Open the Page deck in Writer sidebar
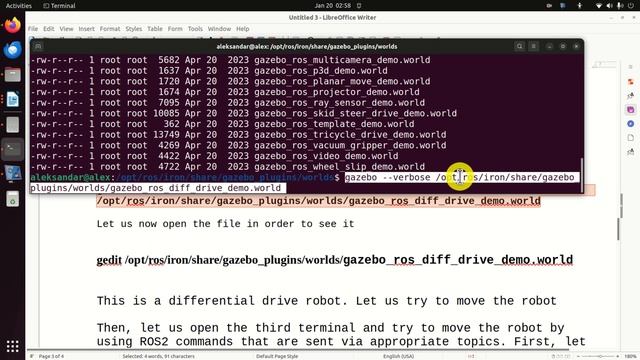The height and width of the screenshot is (360, 640). tap(631, 138)
